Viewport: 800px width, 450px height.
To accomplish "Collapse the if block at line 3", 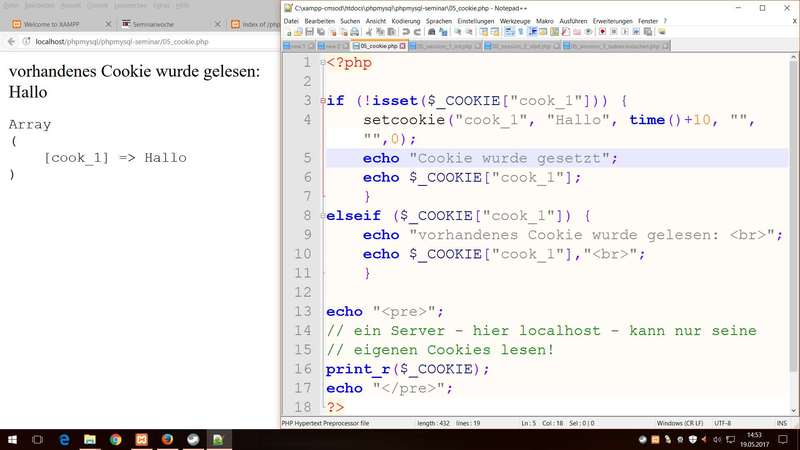I will click(322, 101).
